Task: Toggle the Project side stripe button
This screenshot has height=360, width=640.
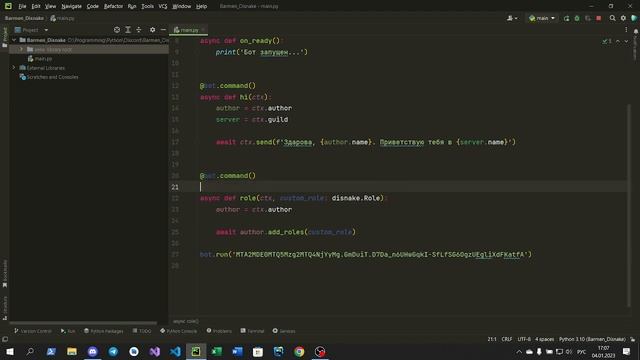Action: coord(4,37)
